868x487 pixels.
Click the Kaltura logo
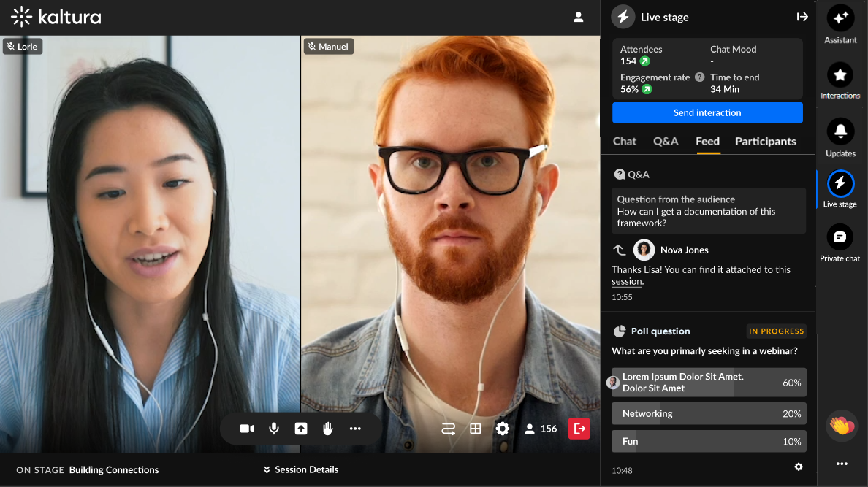tap(56, 17)
